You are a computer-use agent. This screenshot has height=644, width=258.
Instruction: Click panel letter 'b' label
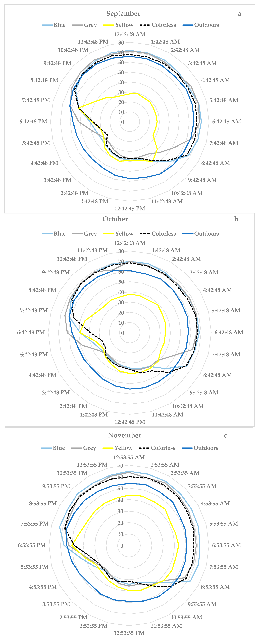[x=236, y=219]
